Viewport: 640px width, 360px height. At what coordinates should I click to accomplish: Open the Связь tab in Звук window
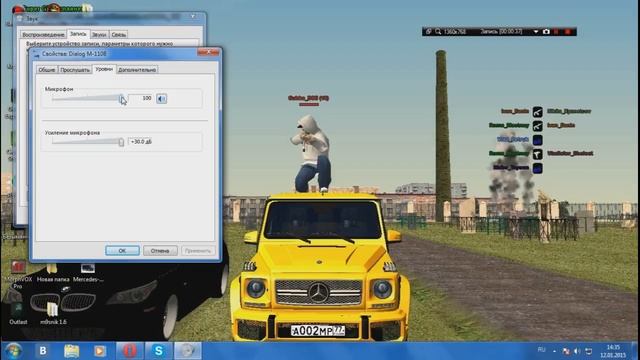tap(119, 35)
